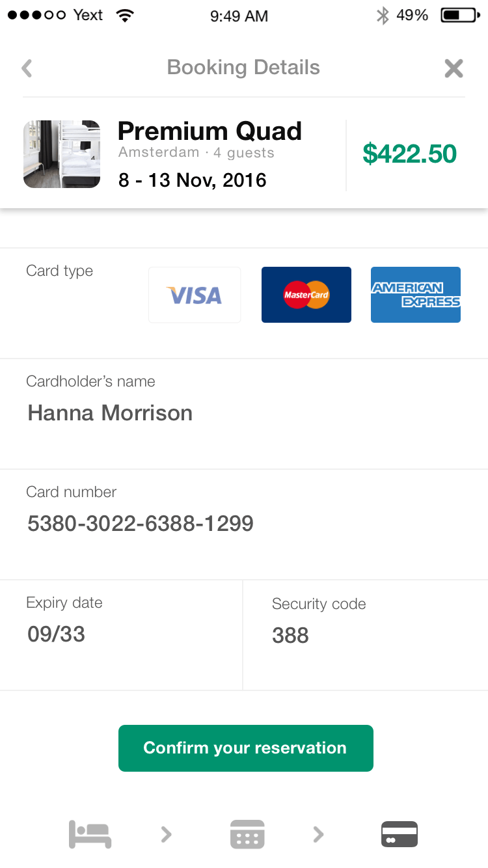This screenshot has width=488, height=868.
Task: Tap the 8 - 13 Nov, 2016 dates
Action: pos(193,180)
